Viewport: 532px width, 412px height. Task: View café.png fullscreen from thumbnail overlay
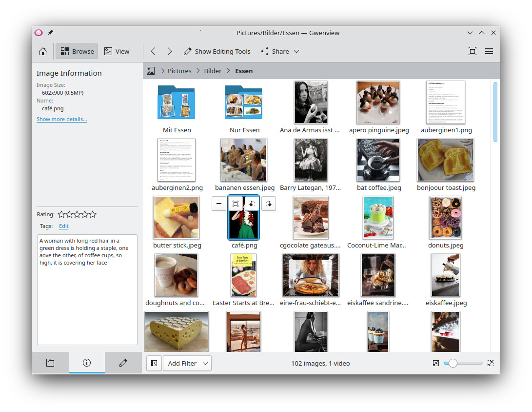(x=236, y=204)
